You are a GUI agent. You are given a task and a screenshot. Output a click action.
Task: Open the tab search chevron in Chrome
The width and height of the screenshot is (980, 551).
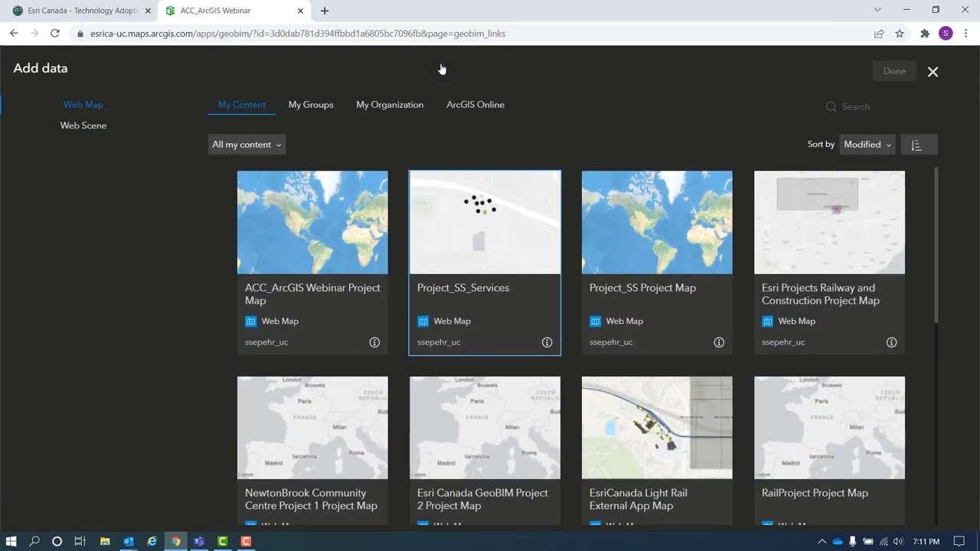click(877, 10)
